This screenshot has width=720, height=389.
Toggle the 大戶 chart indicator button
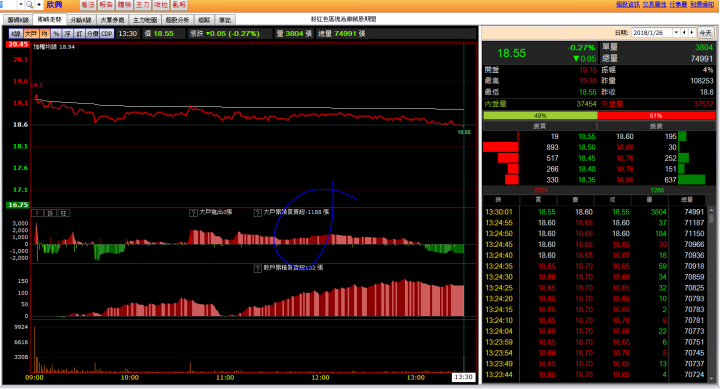click(31, 34)
